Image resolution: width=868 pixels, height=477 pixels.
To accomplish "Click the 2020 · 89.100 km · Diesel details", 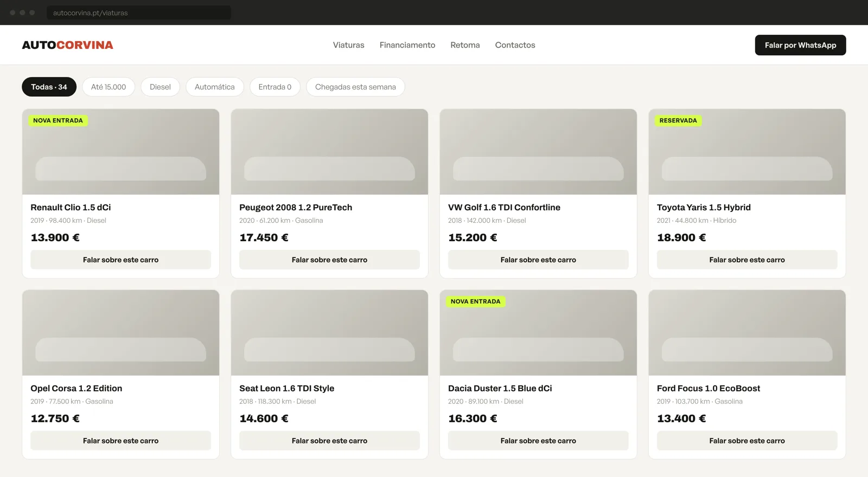I will (x=486, y=402).
